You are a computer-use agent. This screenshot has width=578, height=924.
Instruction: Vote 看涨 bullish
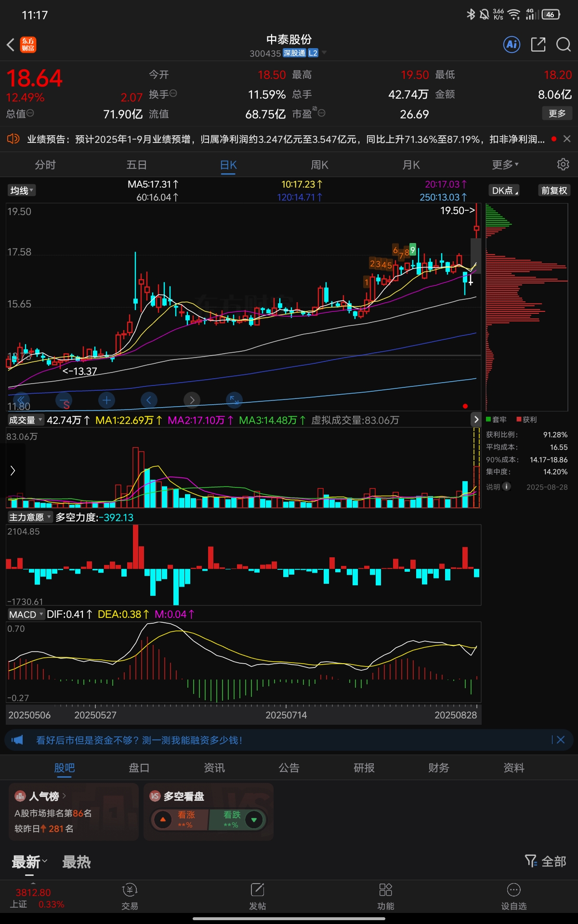pyautogui.click(x=179, y=820)
